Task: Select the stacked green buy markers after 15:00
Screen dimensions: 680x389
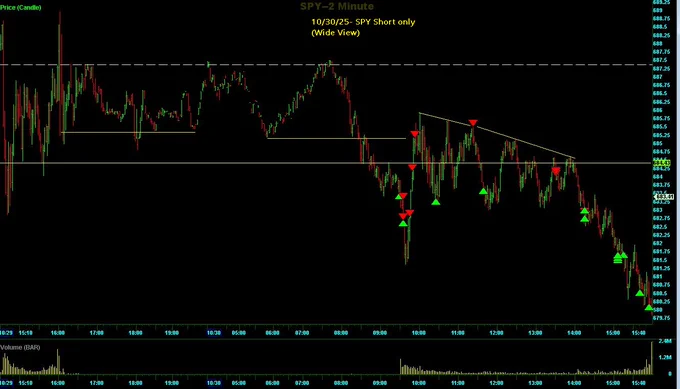Action: pos(618,258)
